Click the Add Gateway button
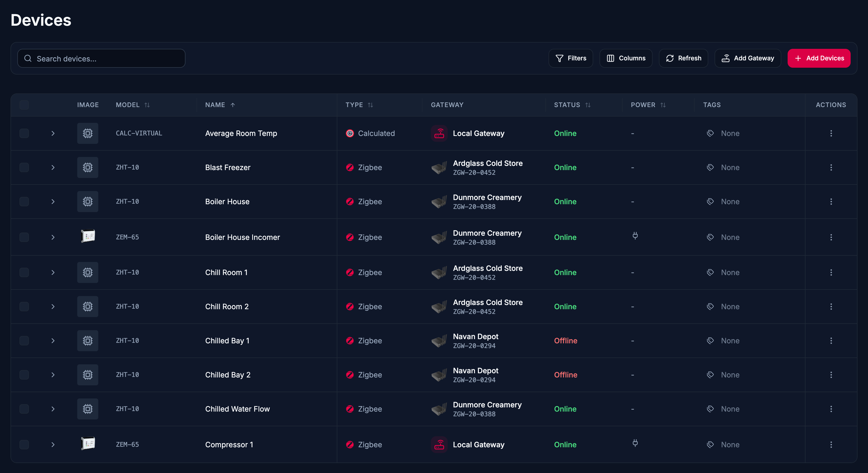This screenshot has width=868, height=473. 748,58
